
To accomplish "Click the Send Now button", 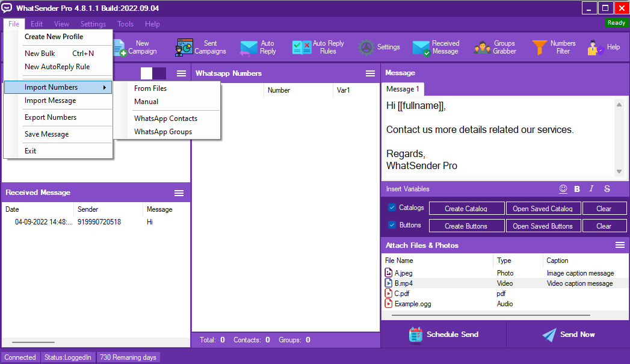I will [568, 335].
